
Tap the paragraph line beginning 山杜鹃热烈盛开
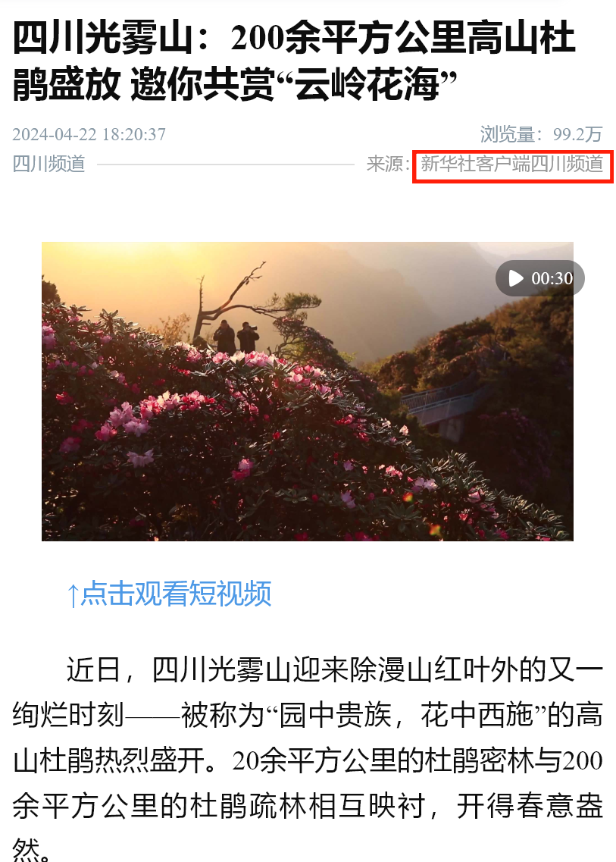(x=308, y=761)
